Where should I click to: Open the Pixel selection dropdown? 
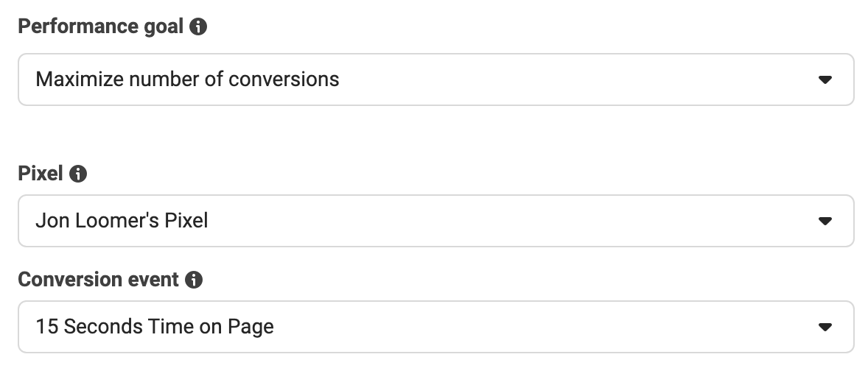tap(436, 221)
